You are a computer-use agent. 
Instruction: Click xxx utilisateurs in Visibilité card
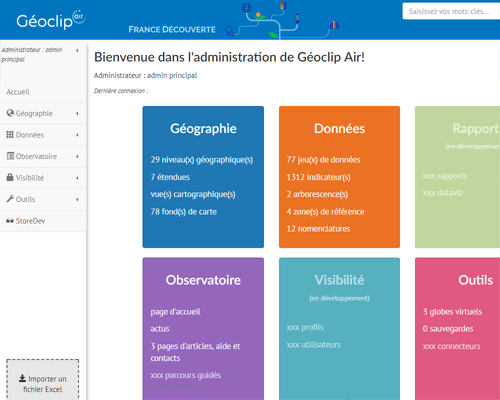point(314,345)
